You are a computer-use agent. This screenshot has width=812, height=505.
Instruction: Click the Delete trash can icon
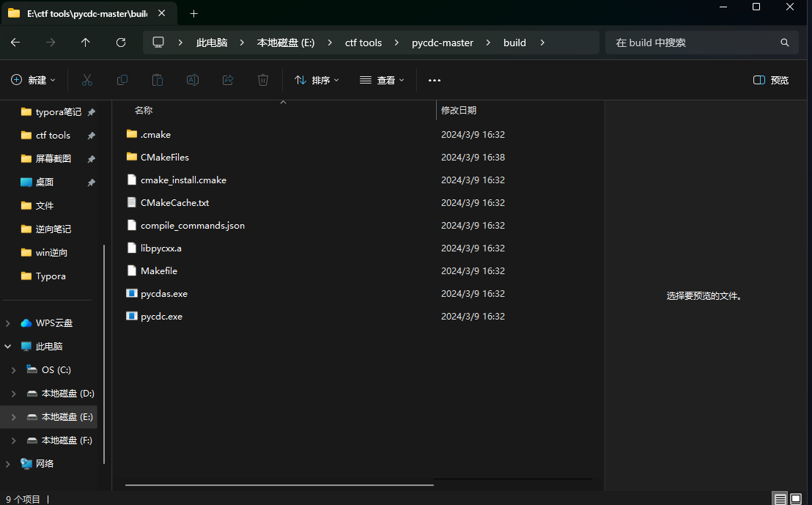point(263,80)
